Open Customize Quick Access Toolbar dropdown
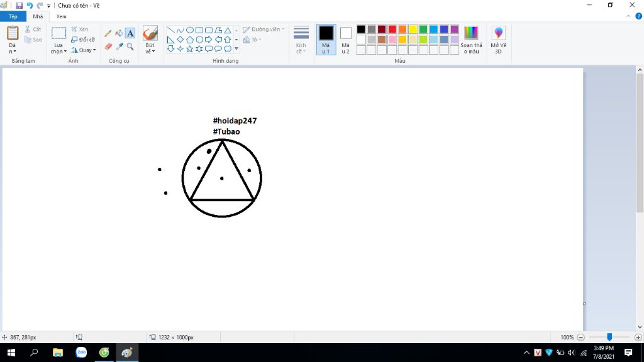Viewport: 644px width, 362px height. click(x=49, y=6)
